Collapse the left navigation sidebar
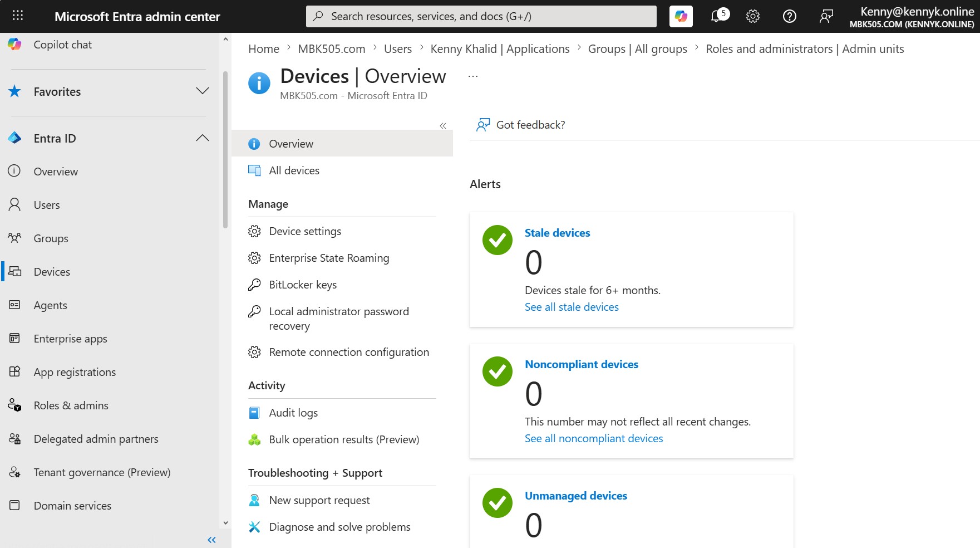 pyautogui.click(x=211, y=540)
